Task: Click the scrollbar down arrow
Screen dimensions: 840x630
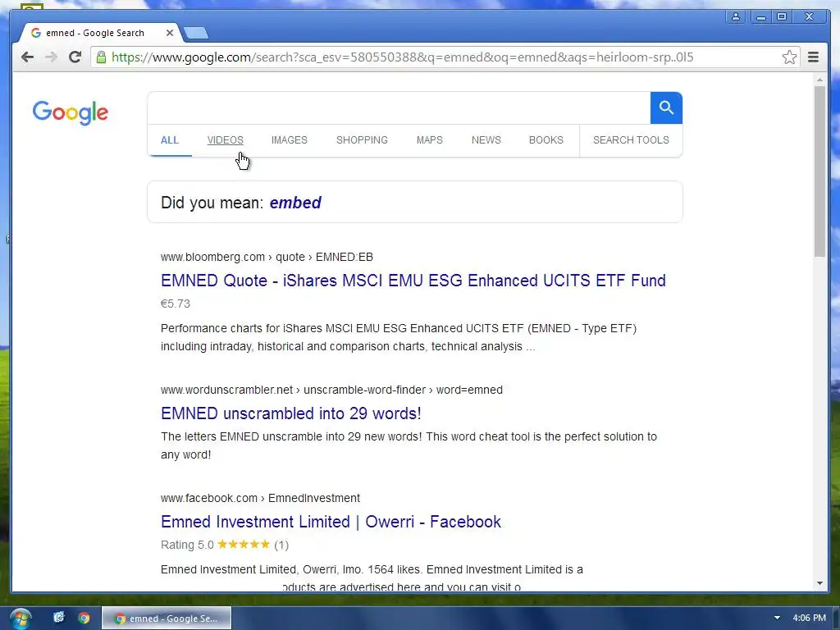Action: pos(819,583)
